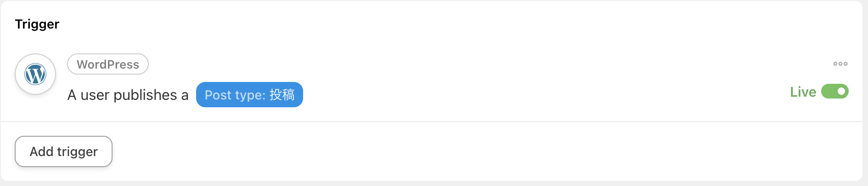Viewport: 868px width, 186px height.
Task: Click the green Live status label
Action: tap(803, 92)
